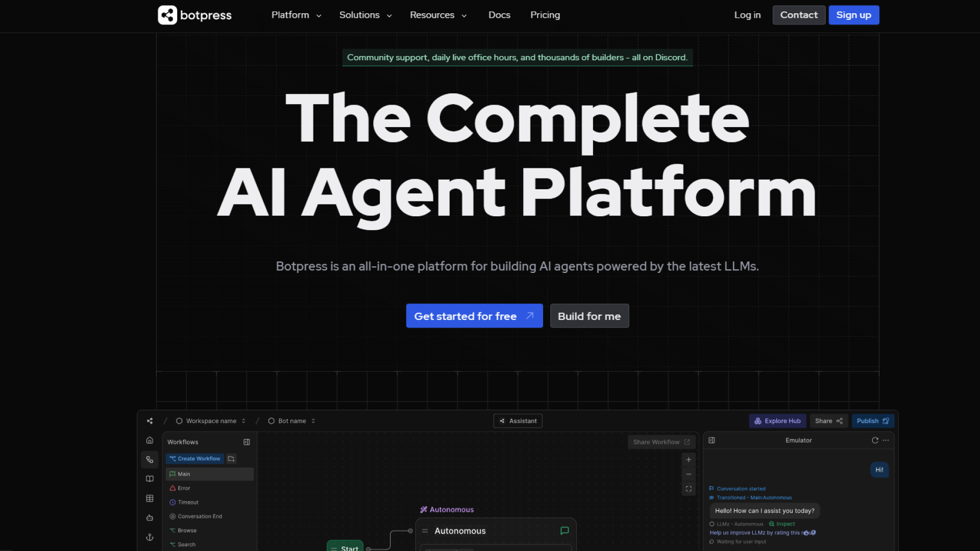Image resolution: width=980 pixels, height=551 pixels.
Task: Collapse the Workflows panel icon
Action: 247,442
